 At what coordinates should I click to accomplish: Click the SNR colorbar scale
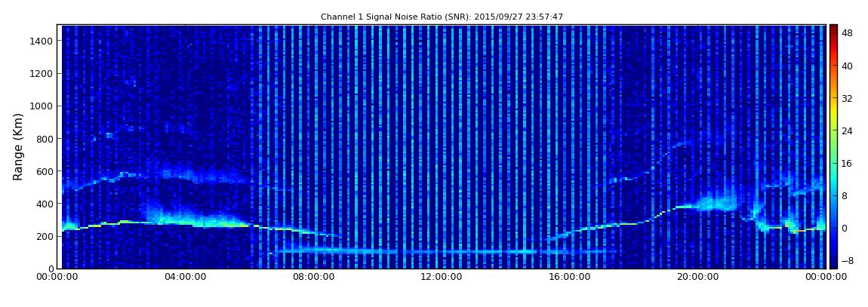coord(833,146)
